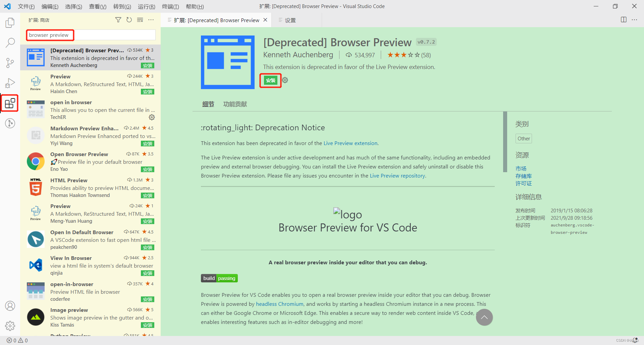Install Open Browser Preview by Eno Yao

coord(148,169)
